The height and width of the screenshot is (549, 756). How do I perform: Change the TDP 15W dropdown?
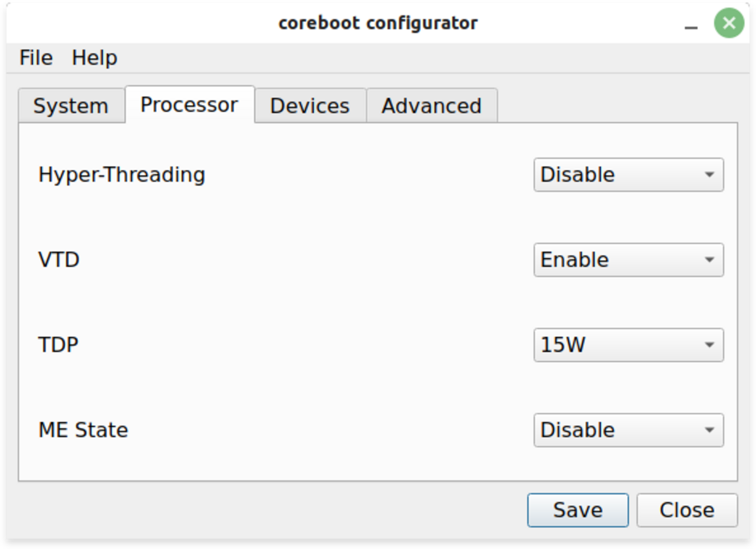628,345
